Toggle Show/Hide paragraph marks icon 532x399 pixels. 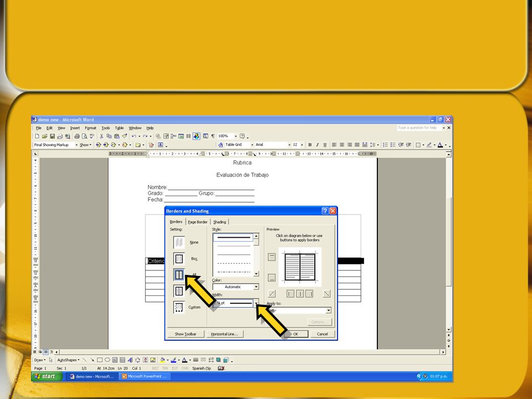[x=213, y=136]
